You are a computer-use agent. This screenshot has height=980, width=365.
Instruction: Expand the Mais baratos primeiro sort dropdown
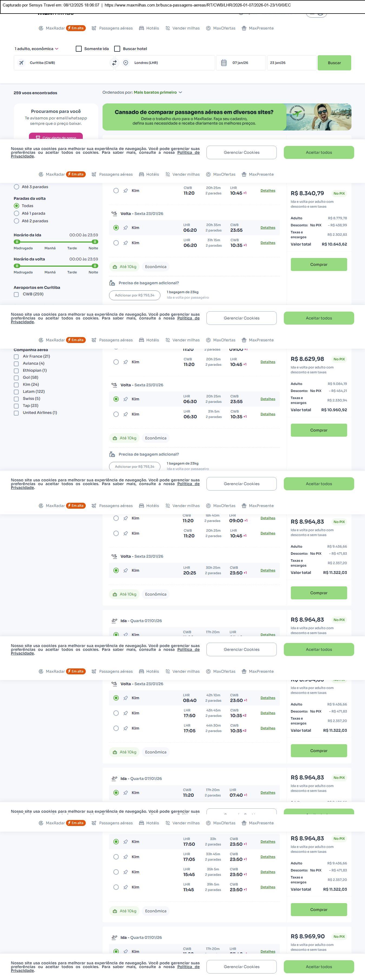tap(158, 92)
